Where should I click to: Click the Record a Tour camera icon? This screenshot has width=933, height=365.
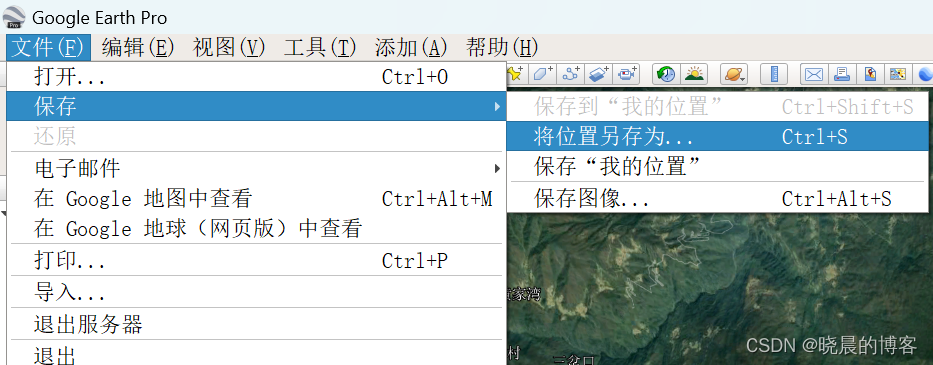click(626, 74)
